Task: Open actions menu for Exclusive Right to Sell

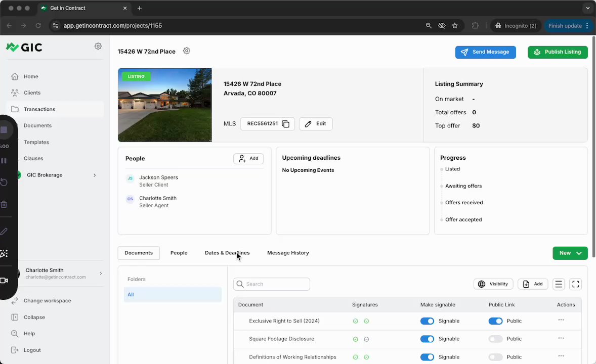Action: (561, 321)
